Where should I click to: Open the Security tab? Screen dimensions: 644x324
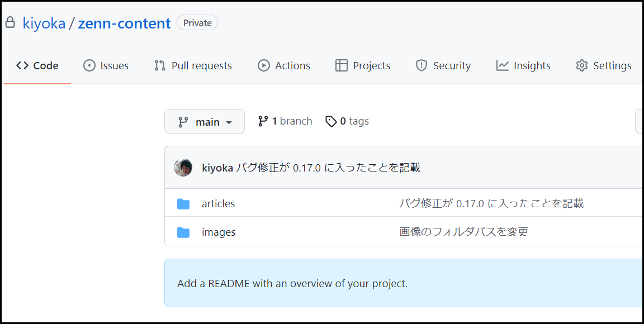point(443,66)
